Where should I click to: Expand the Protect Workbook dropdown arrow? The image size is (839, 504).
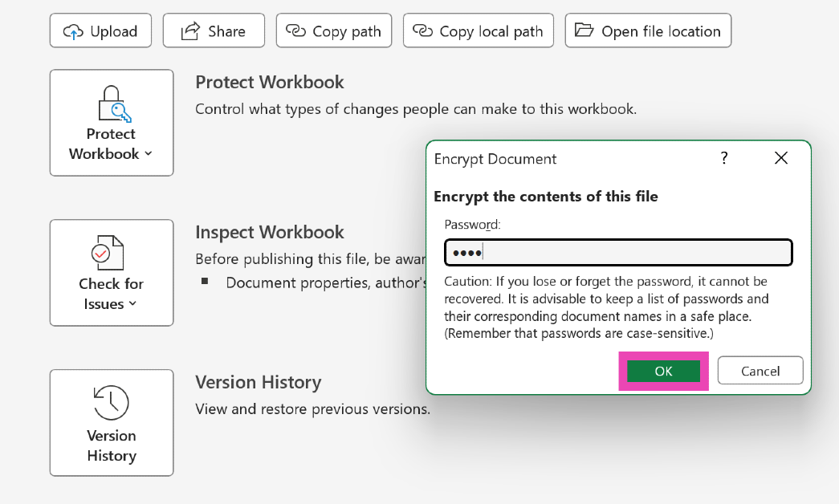tap(148, 154)
